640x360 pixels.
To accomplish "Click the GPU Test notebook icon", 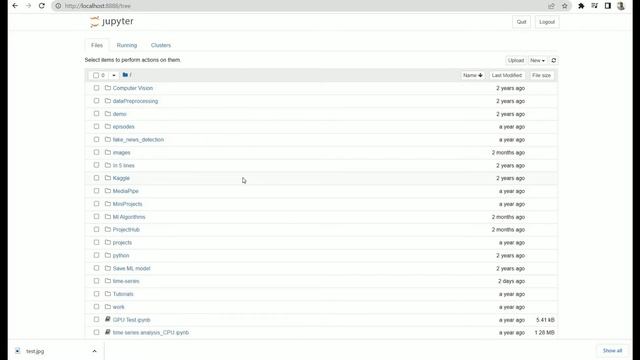I will pyautogui.click(x=108, y=319).
